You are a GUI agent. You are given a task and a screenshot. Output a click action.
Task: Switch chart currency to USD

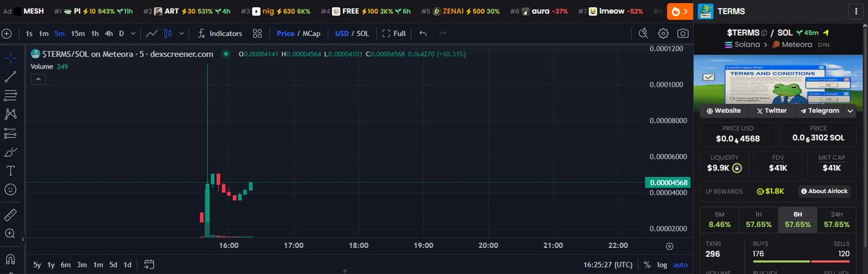[341, 33]
